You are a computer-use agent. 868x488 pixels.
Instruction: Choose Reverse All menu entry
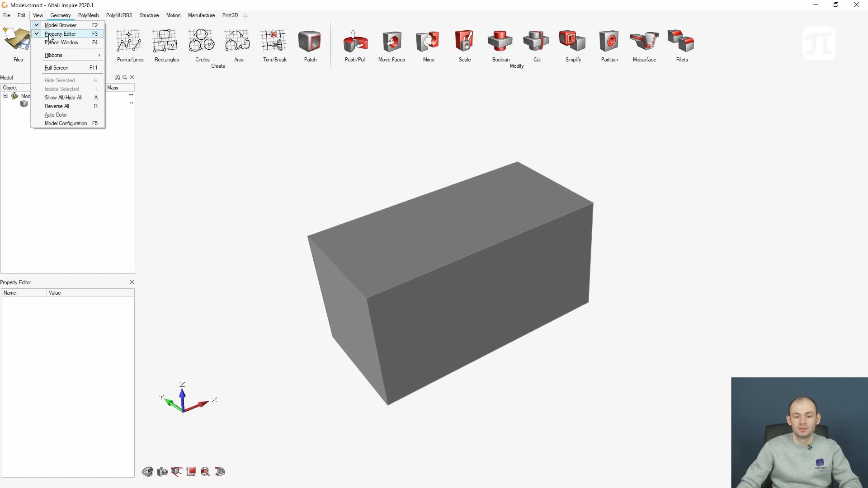click(x=68, y=106)
